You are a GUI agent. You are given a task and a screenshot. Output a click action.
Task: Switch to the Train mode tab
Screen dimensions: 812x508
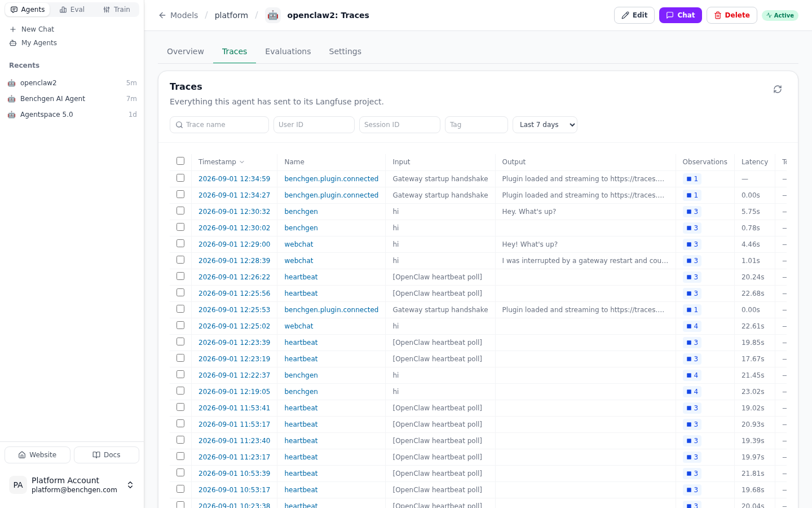click(x=117, y=10)
